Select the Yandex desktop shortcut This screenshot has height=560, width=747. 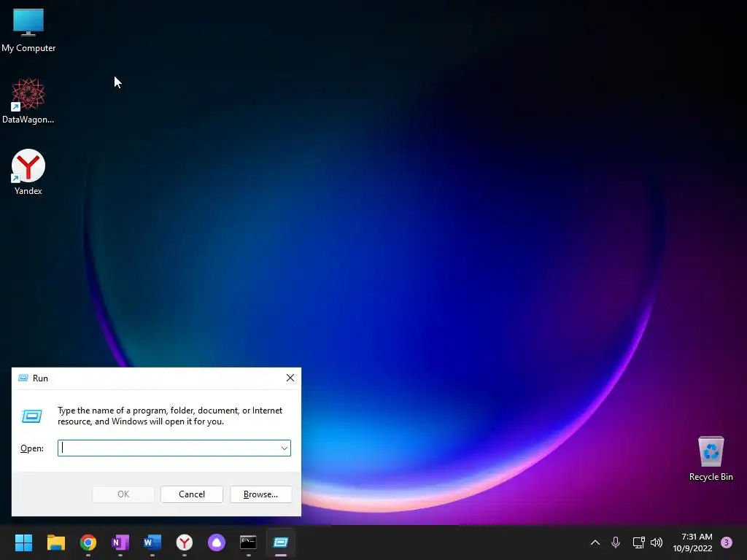(x=28, y=172)
